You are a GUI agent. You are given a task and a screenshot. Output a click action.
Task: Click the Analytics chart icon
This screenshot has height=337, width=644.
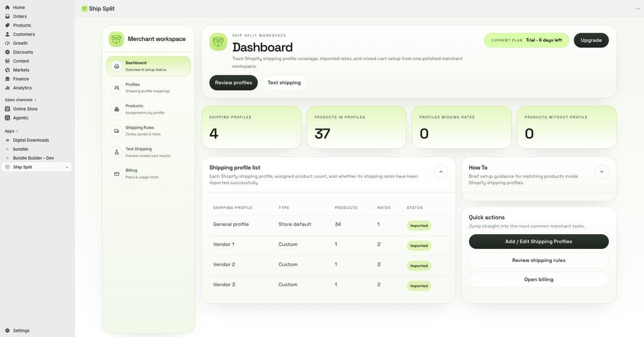point(8,88)
